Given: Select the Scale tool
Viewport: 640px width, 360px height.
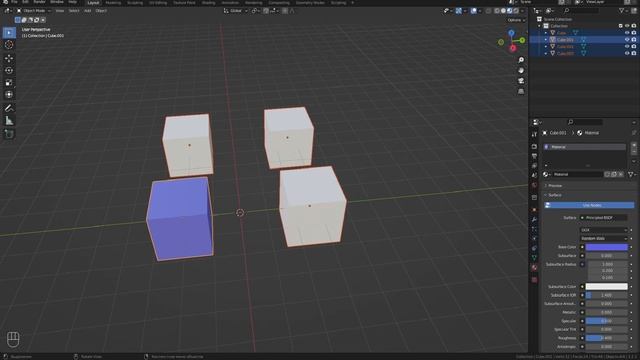Looking at the screenshot, I should [9, 82].
